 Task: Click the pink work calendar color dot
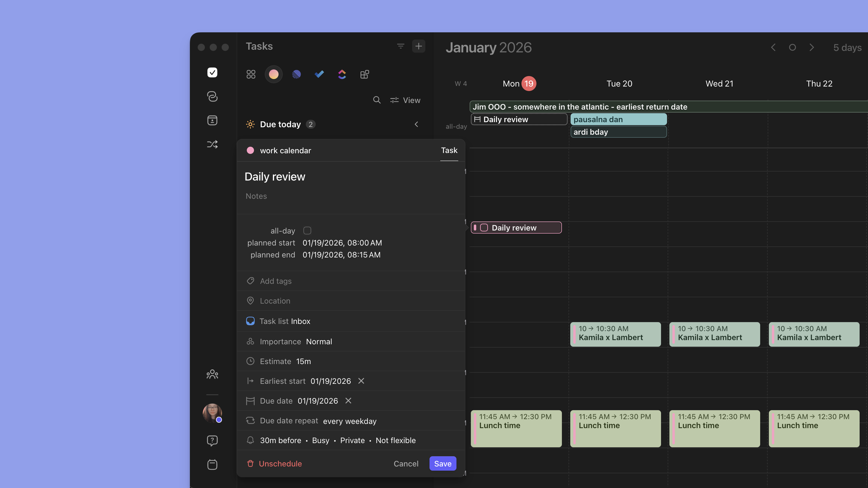[250, 151]
